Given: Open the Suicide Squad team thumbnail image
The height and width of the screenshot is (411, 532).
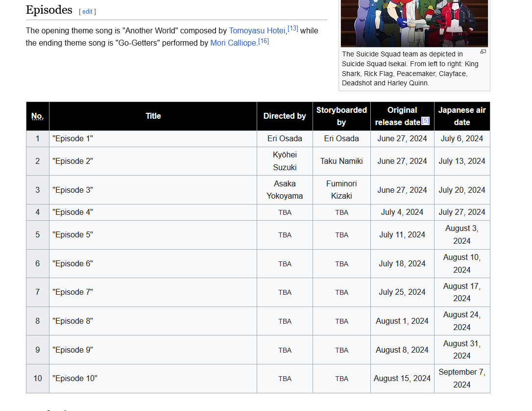Looking at the screenshot, I should [x=414, y=23].
